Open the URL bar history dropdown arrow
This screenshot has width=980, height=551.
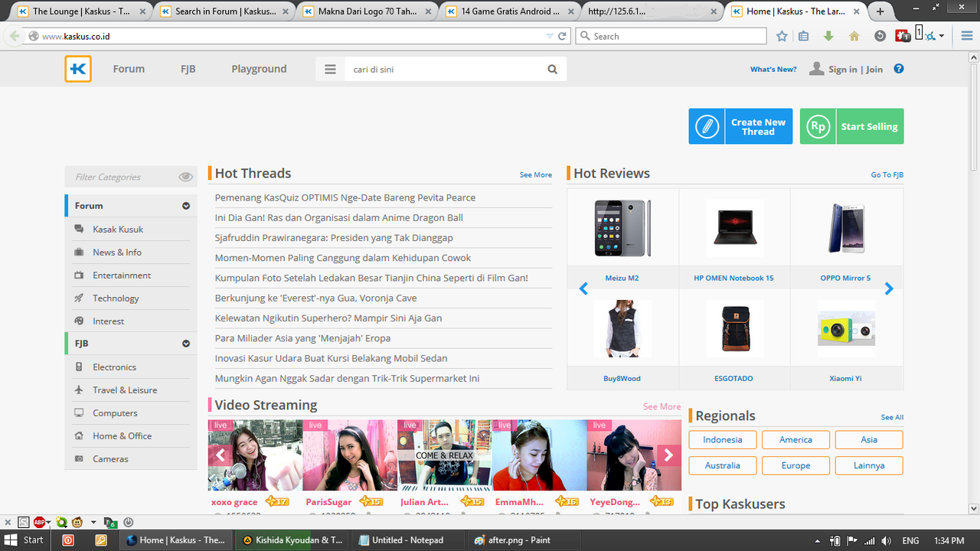[549, 36]
